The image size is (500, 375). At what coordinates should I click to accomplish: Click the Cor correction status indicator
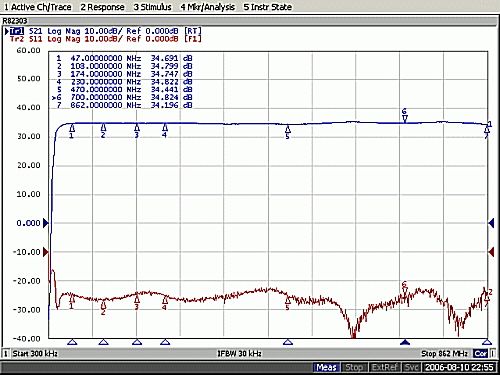(x=481, y=353)
